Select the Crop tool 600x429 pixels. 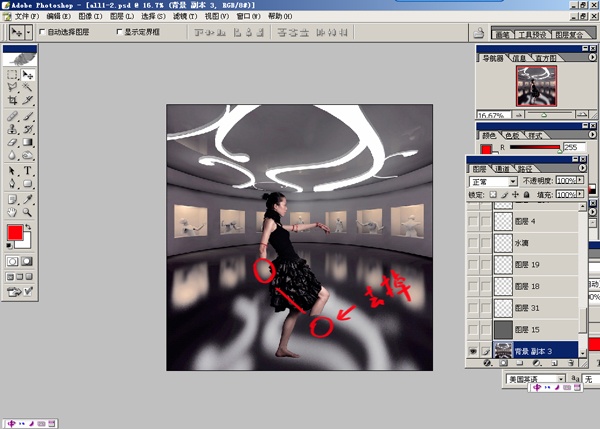tap(12, 100)
